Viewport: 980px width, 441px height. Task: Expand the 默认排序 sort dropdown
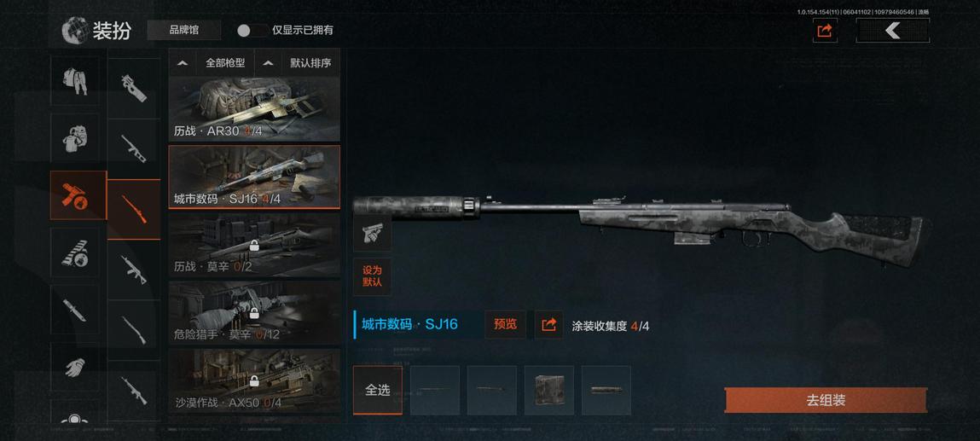coord(298,63)
